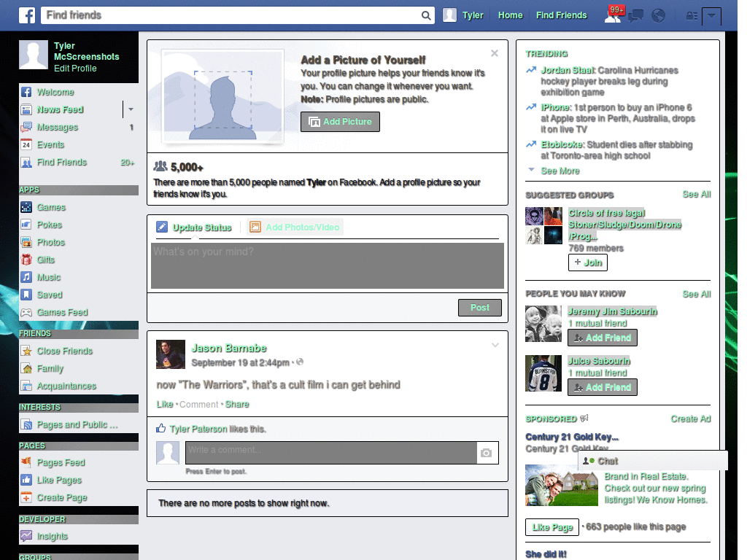Open Games Feed icon
Viewport: 747px width, 560px height.
click(26, 312)
